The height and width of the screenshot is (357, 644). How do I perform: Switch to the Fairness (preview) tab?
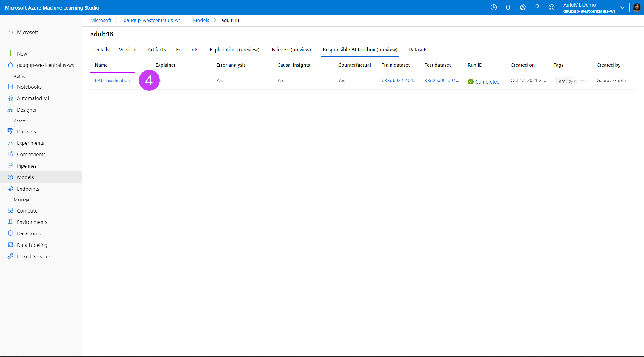[x=291, y=50]
